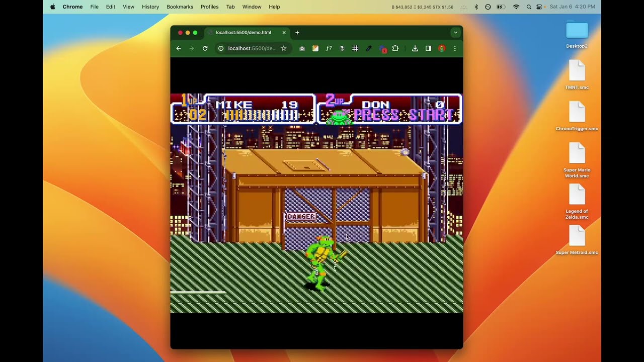
Task: Click the battery status icon
Action: 501,7
